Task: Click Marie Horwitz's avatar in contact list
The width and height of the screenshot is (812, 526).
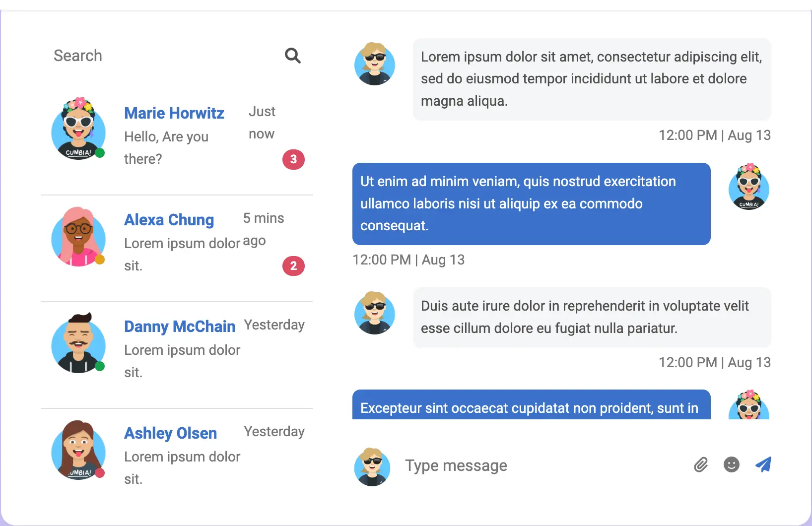Action: pos(78,130)
